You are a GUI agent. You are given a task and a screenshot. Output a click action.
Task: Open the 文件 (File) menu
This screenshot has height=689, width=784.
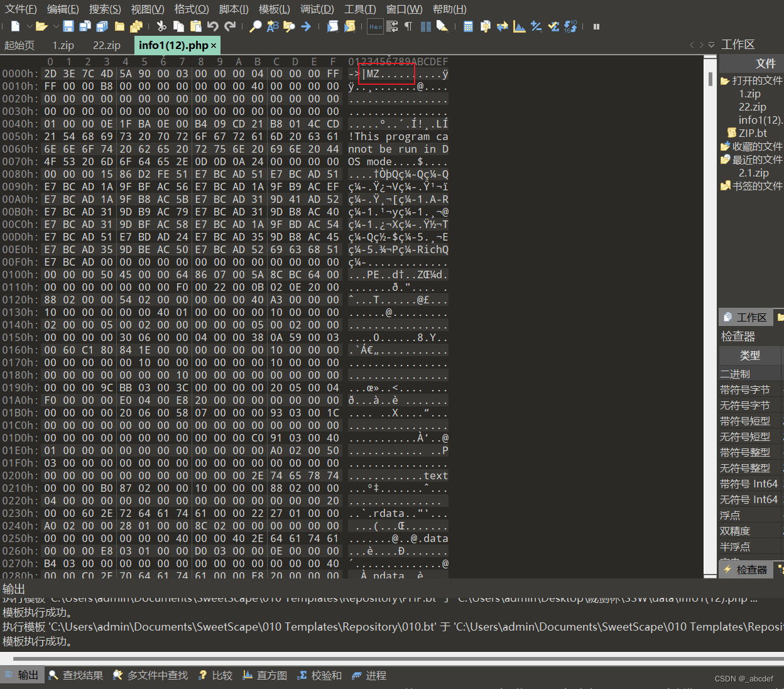(x=21, y=9)
